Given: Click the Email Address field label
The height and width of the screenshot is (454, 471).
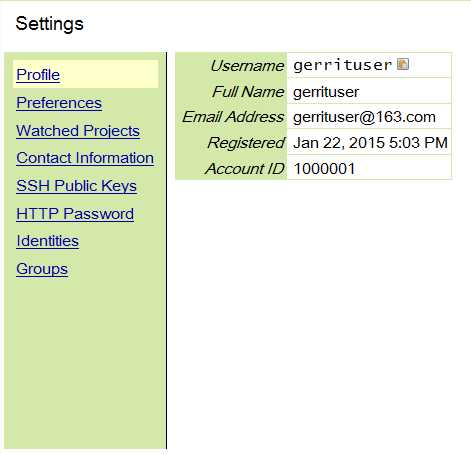Looking at the screenshot, I should (x=233, y=117).
